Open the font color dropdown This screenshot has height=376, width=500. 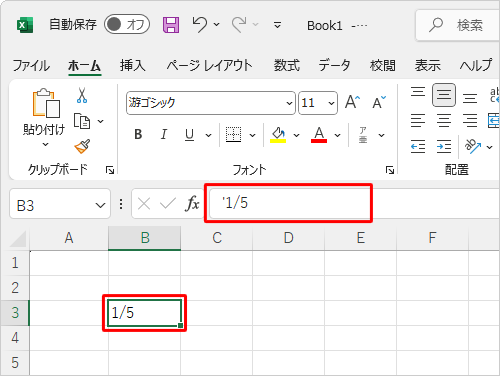[337, 135]
